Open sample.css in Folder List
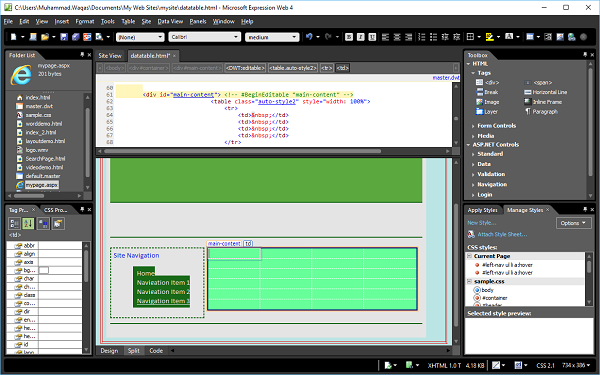The height and width of the screenshot is (375, 600). click(38, 115)
